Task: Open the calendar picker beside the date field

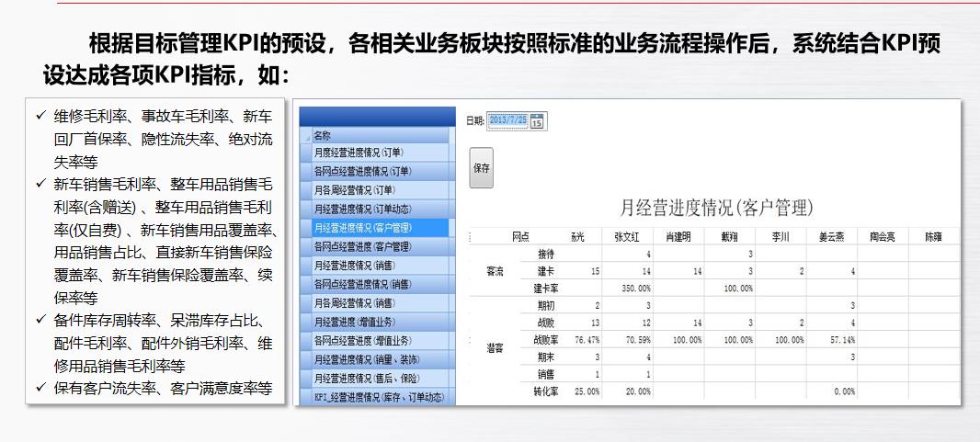Action: click(x=538, y=120)
